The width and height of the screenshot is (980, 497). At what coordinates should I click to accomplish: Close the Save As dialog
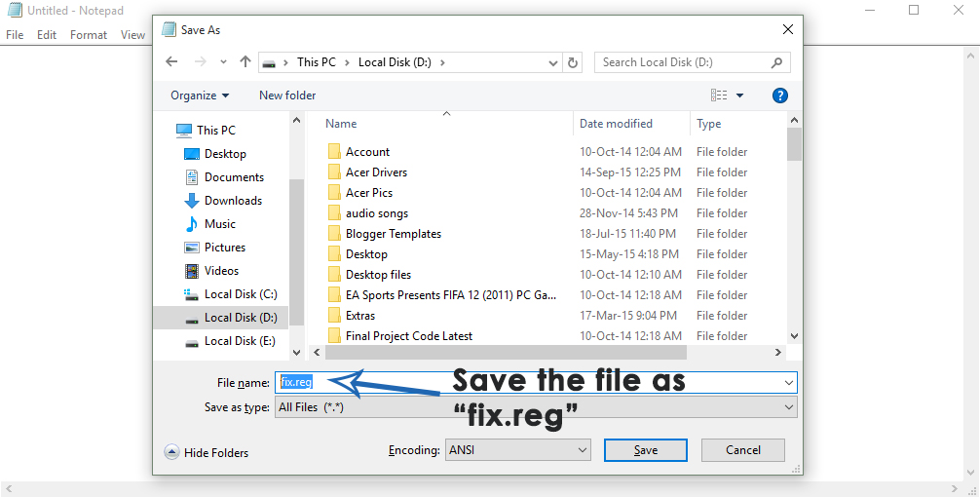coord(788,29)
